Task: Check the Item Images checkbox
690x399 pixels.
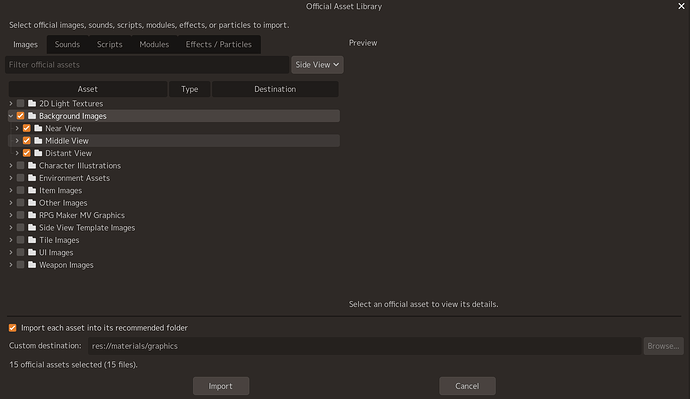Action: [20, 190]
